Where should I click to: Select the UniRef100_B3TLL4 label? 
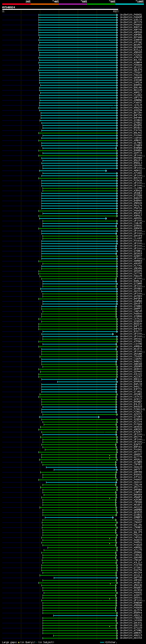coord(131,50)
